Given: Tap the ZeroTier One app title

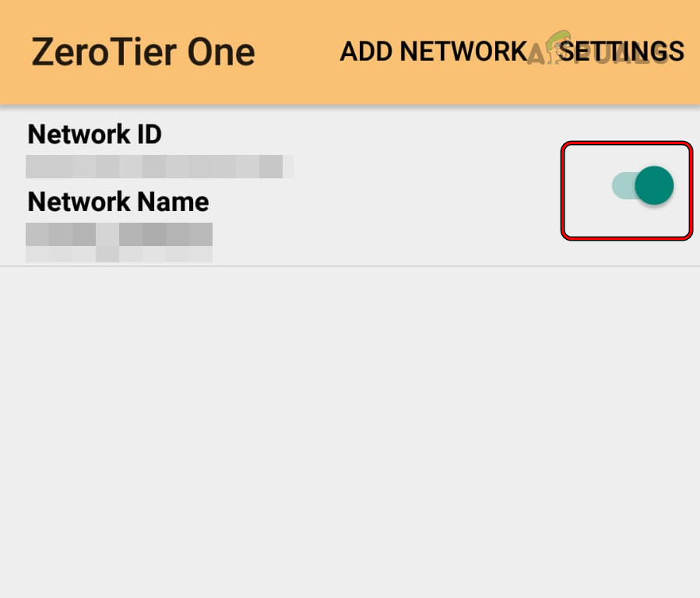Looking at the screenshot, I should [142, 51].
